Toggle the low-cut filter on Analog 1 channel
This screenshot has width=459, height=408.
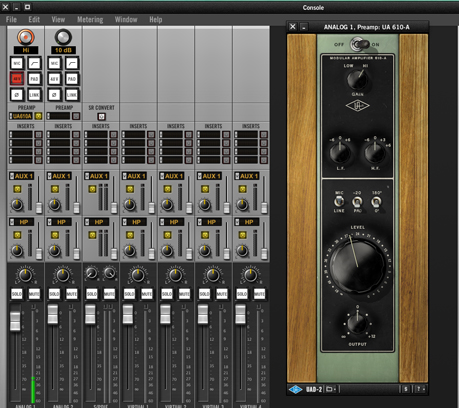click(x=34, y=63)
